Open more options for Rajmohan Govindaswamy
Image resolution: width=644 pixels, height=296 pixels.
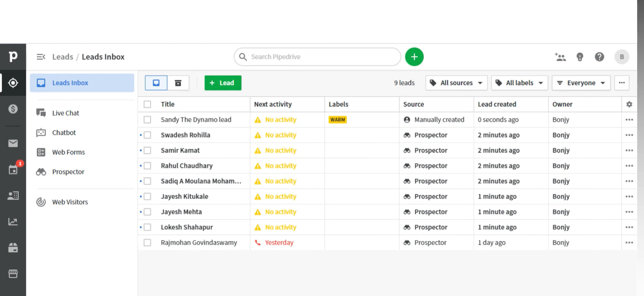click(629, 242)
